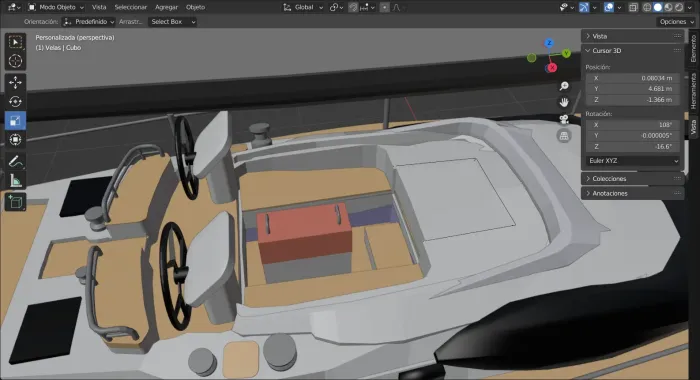Click the zoom view magnifier icon
The height and width of the screenshot is (380, 700).
[564, 86]
